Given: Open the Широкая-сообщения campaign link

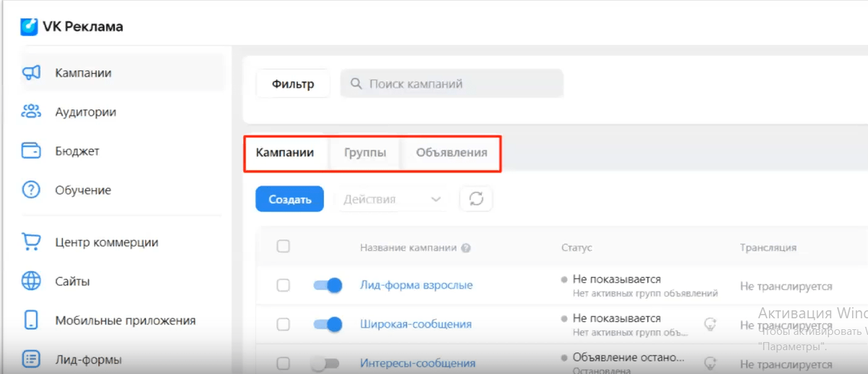Looking at the screenshot, I should 416,324.
